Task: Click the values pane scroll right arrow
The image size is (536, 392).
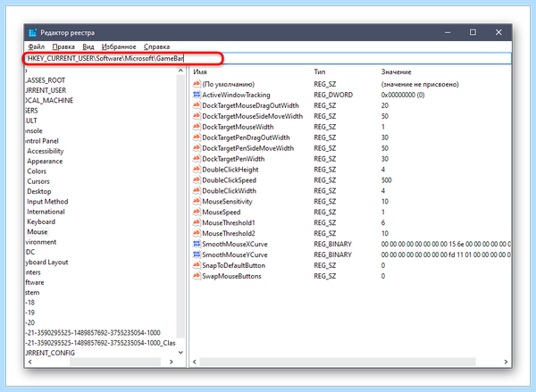Action: (x=506, y=362)
